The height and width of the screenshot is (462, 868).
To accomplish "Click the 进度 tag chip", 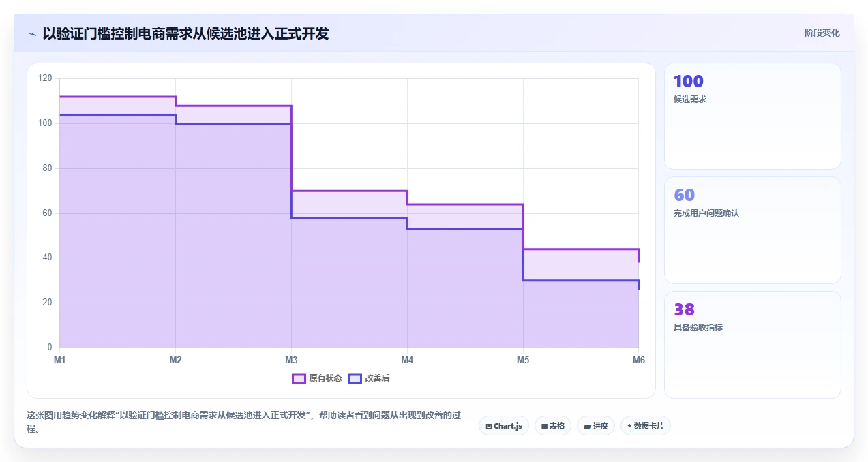I will click(596, 426).
